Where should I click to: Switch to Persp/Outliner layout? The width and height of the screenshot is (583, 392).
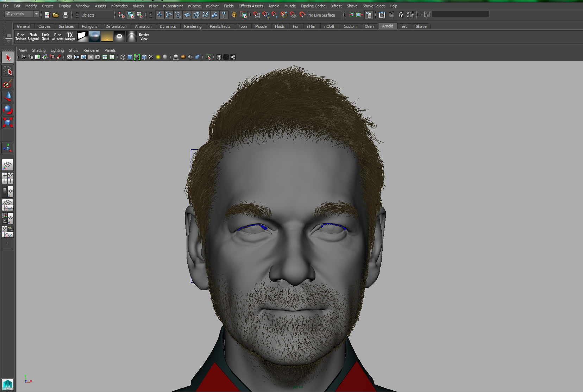click(x=8, y=192)
